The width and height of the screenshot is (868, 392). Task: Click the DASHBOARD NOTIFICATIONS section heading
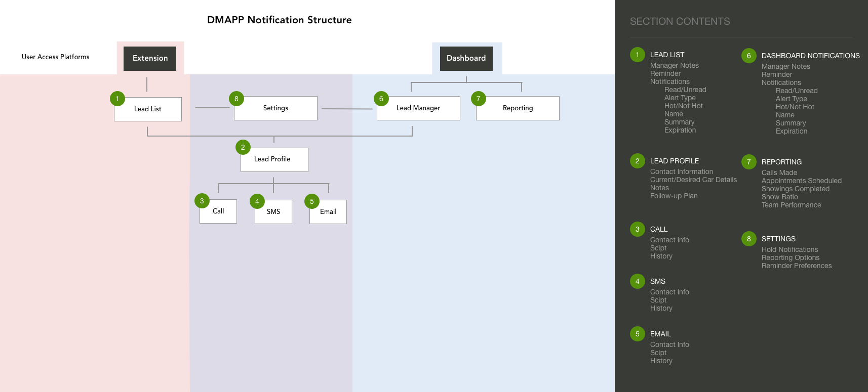coord(810,56)
